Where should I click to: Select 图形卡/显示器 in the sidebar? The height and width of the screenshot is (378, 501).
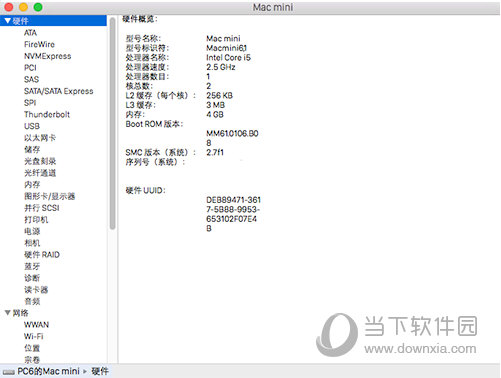click(50, 196)
